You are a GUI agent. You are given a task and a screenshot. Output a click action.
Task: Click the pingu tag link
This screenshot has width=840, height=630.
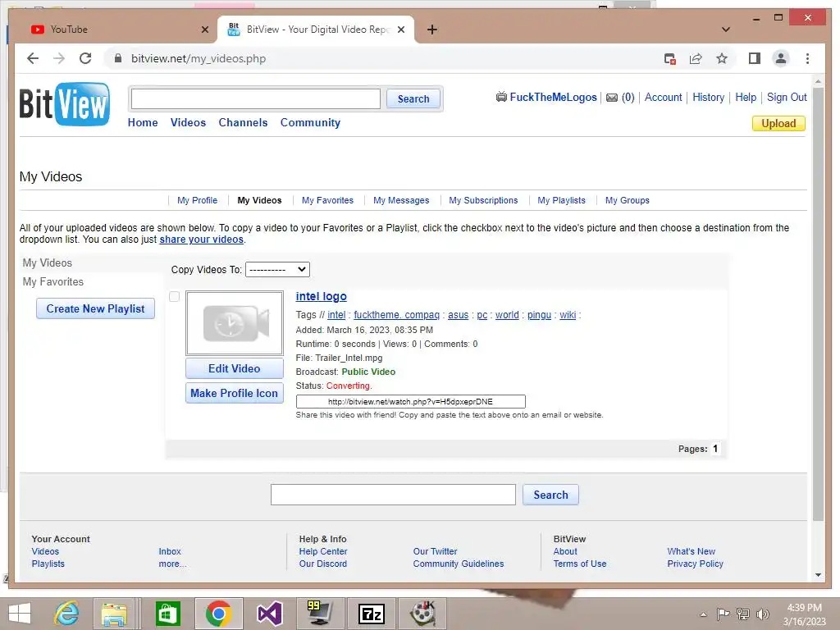pos(539,315)
